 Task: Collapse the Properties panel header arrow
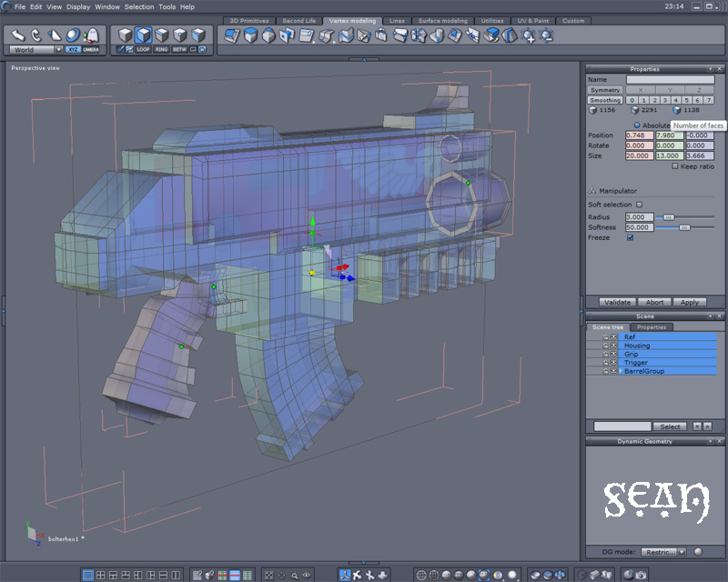710,69
